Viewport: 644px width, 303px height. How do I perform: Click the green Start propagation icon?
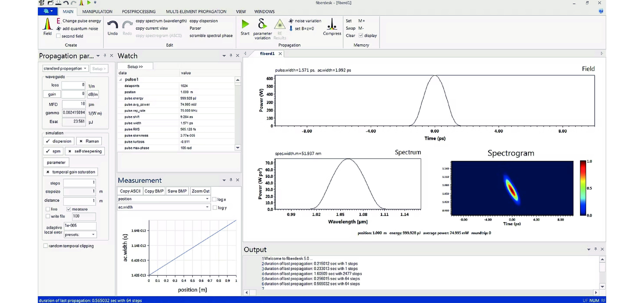(245, 24)
